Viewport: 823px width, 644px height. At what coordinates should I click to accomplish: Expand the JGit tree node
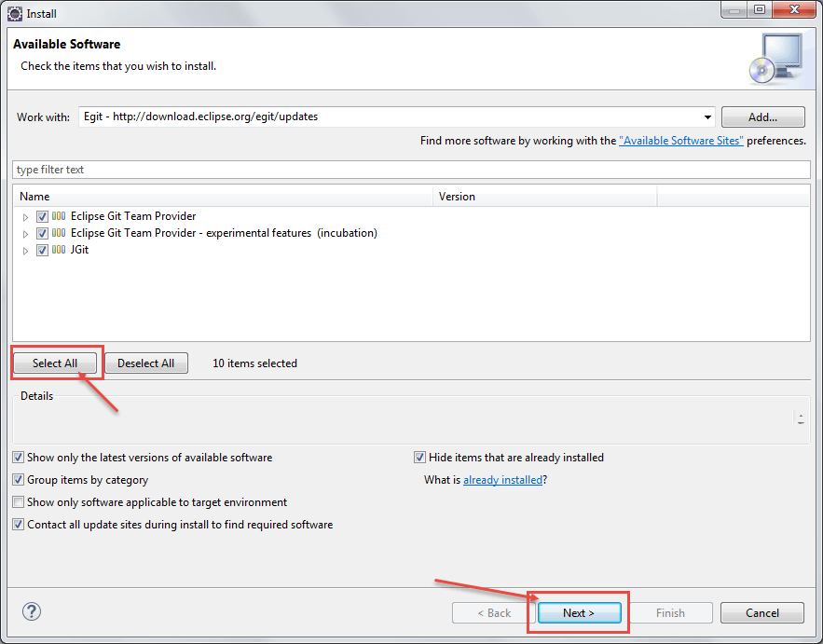tap(26, 251)
